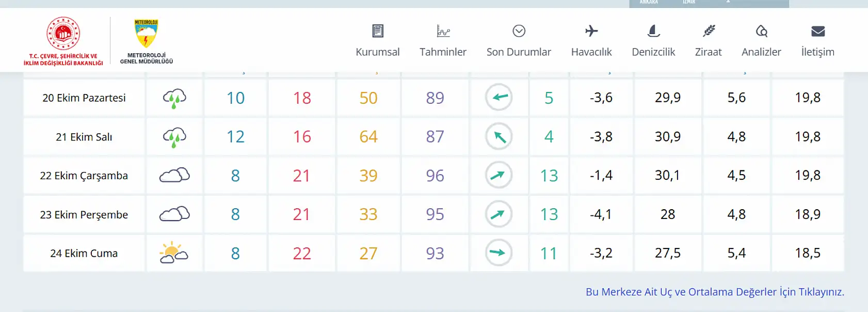The width and height of the screenshot is (868, 312).
Task: Click the cloudy icon for 22 Ekim Çarşamba
Action: [174, 175]
